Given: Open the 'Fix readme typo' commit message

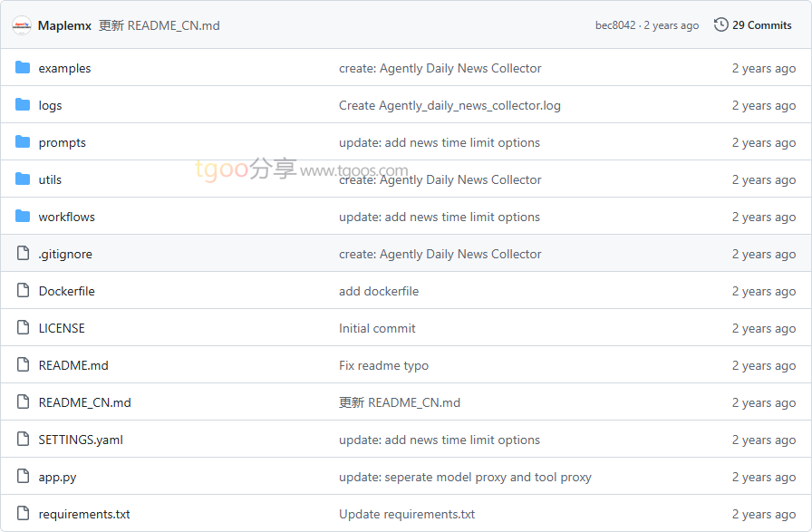Looking at the screenshot, I should coord(383,365).
